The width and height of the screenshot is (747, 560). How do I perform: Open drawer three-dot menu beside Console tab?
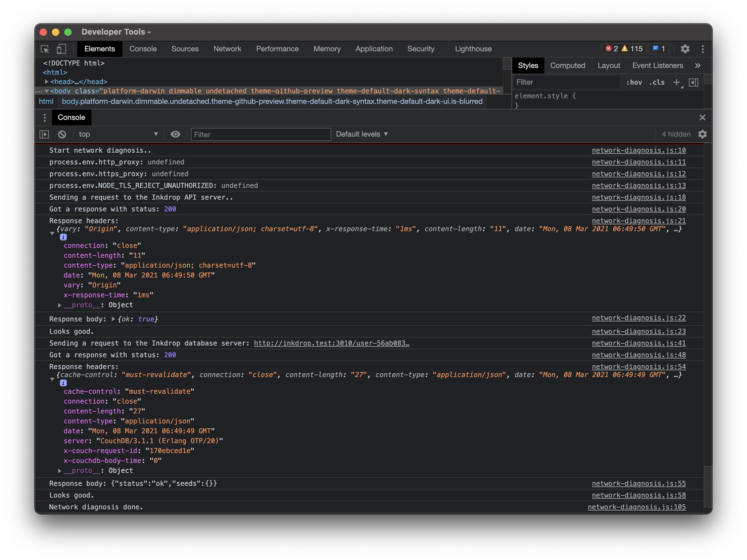tap(44, 117)
